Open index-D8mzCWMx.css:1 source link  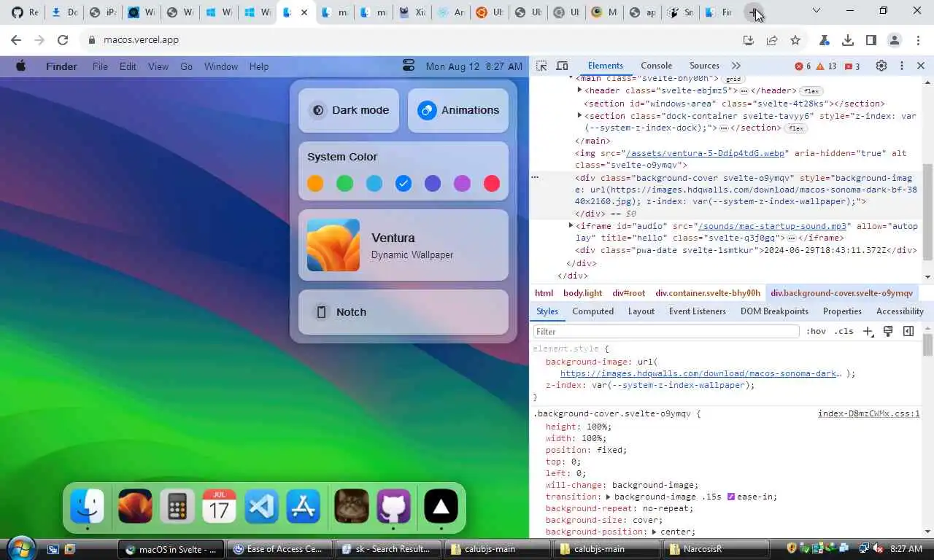(x=868, y=413)
